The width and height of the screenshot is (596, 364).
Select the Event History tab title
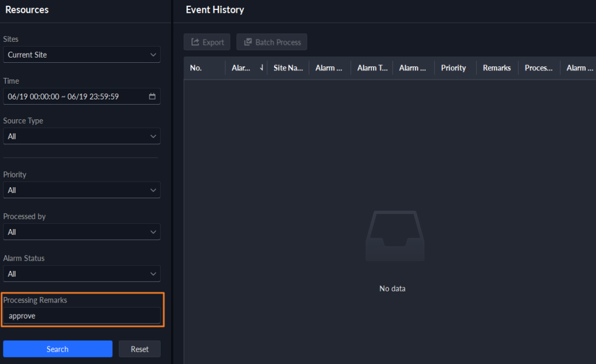click(215, 10)
